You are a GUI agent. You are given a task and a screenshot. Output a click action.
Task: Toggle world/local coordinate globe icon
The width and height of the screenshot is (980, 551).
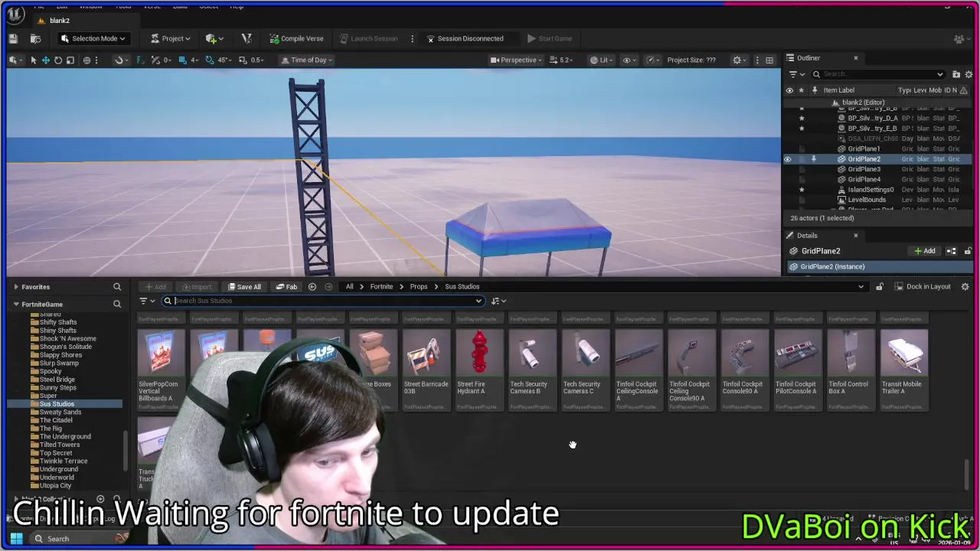[87, 60]
